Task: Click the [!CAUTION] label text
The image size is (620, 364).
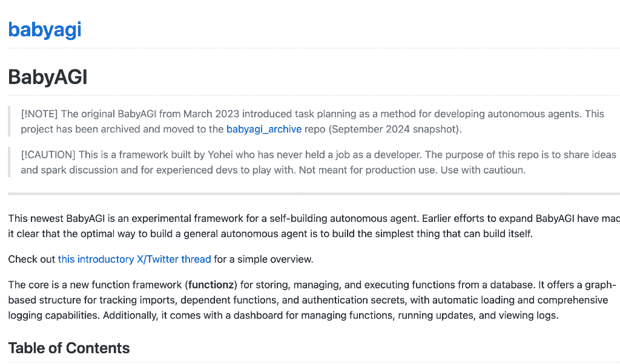Action: (48, 154)
